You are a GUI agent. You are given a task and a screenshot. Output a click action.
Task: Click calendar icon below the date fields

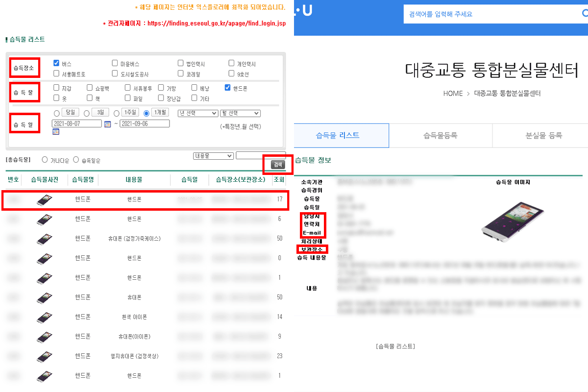pyautogui.click(x=56, y=131)
